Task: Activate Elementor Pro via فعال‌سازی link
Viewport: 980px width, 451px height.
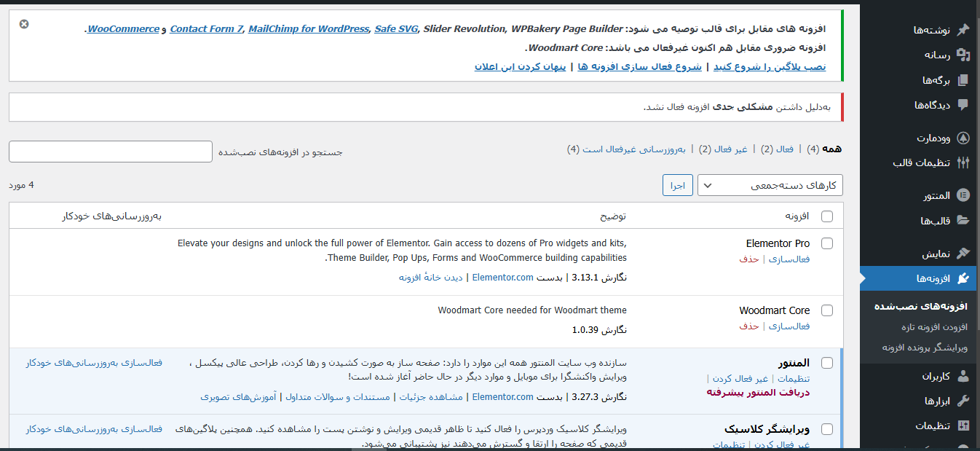Action: coord(789,259)
